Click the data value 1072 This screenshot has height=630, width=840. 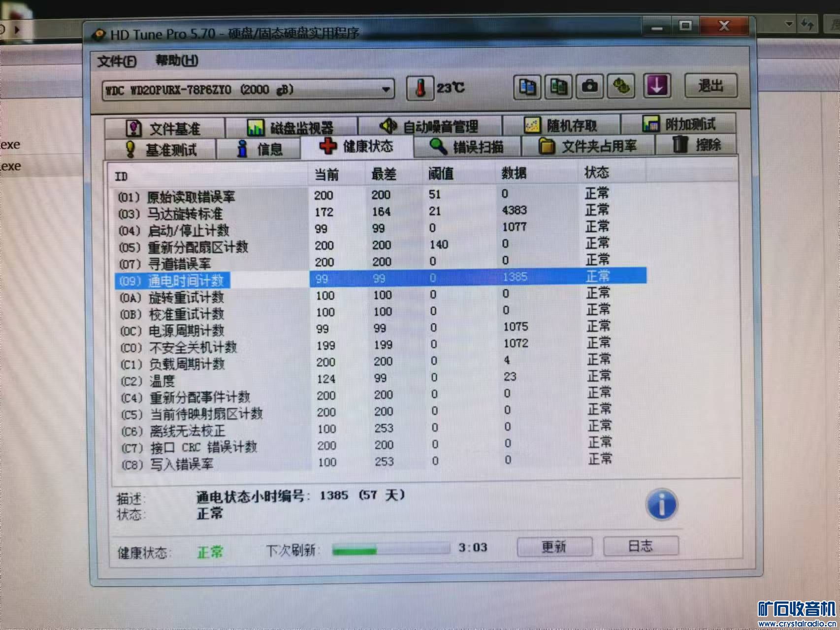(516, 343)
